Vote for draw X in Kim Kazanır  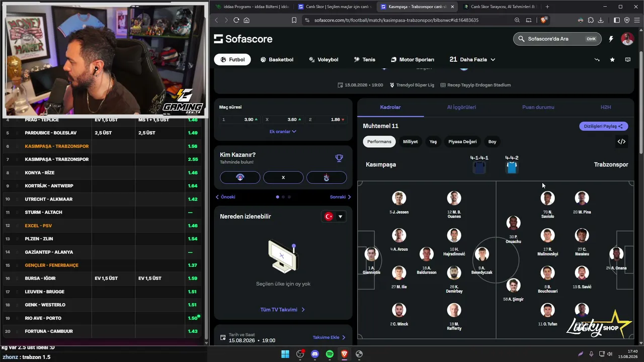pyautogui.click(x=283, y=177)
